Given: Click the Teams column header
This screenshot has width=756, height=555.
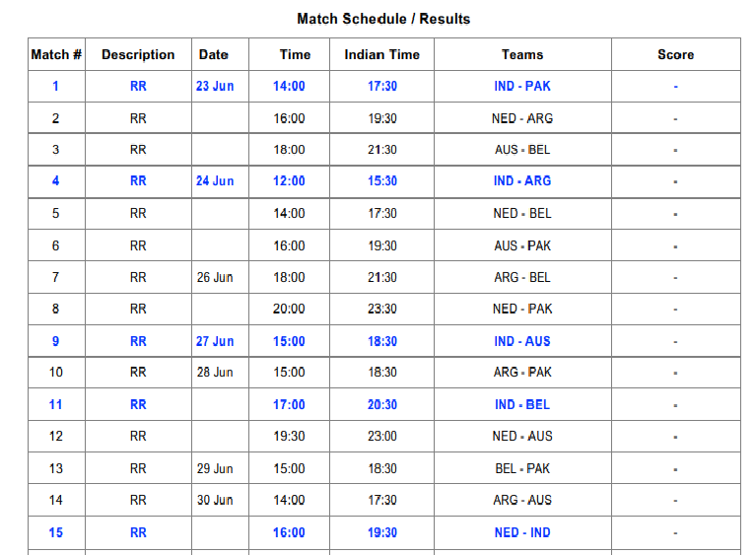Looking at the screenshot, I should (522, 55).
